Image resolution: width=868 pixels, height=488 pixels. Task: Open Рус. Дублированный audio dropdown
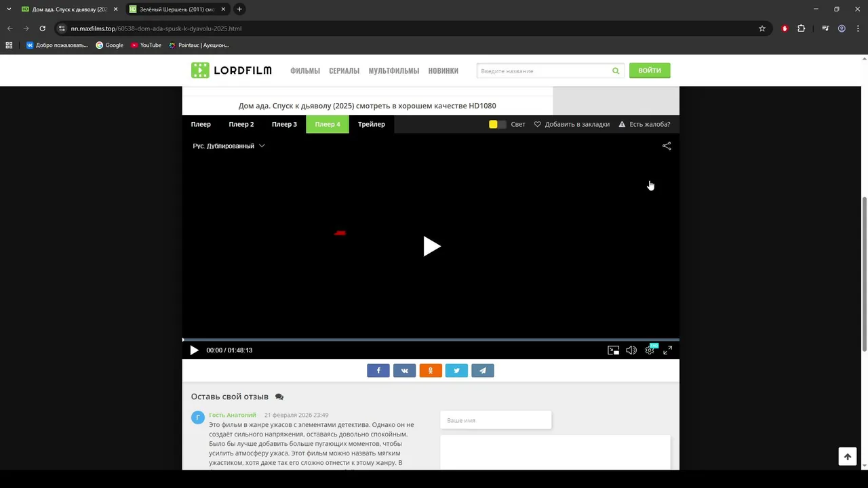pos(229,146)
